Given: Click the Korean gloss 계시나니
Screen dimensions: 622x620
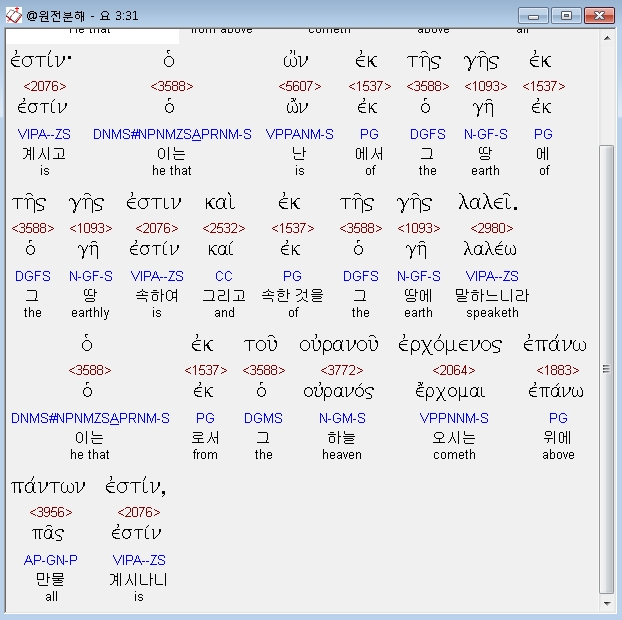Looking at the screenshot, I should (x=138, y=580).
